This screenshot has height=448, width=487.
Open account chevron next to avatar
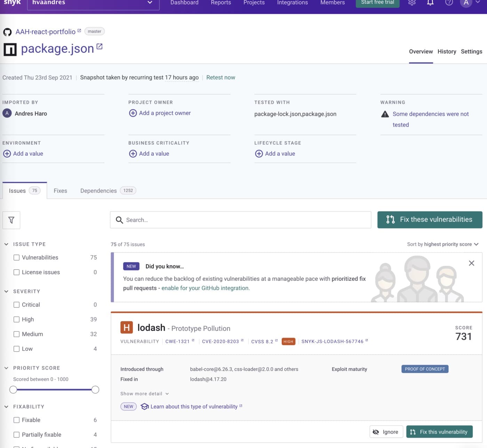pyautogui.click(x=478, y=2)
